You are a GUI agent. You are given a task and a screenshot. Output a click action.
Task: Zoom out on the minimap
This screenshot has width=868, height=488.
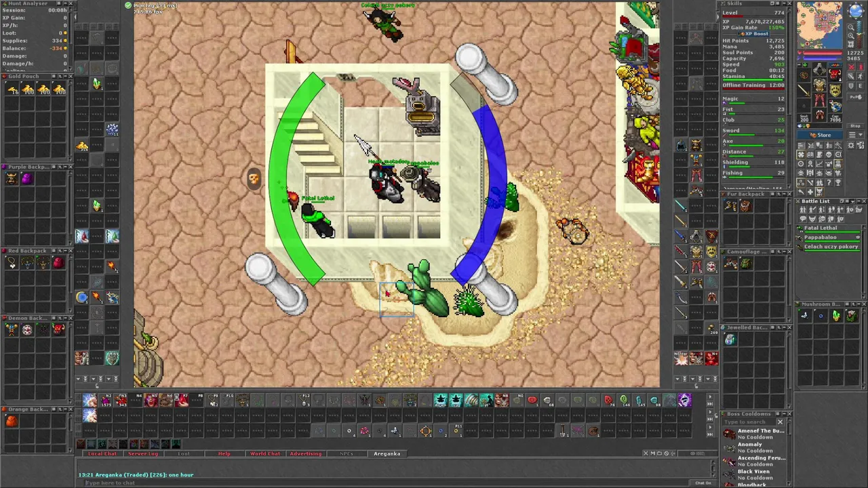(x=850, y=27)
